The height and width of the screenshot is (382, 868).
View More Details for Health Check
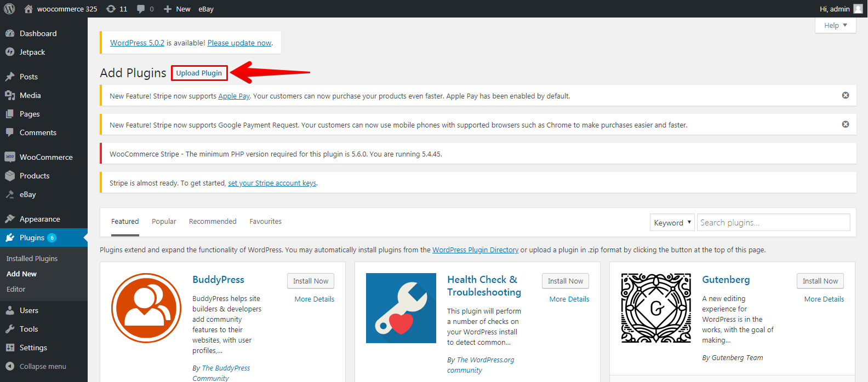pyautogui.click(x=569, y=299)
